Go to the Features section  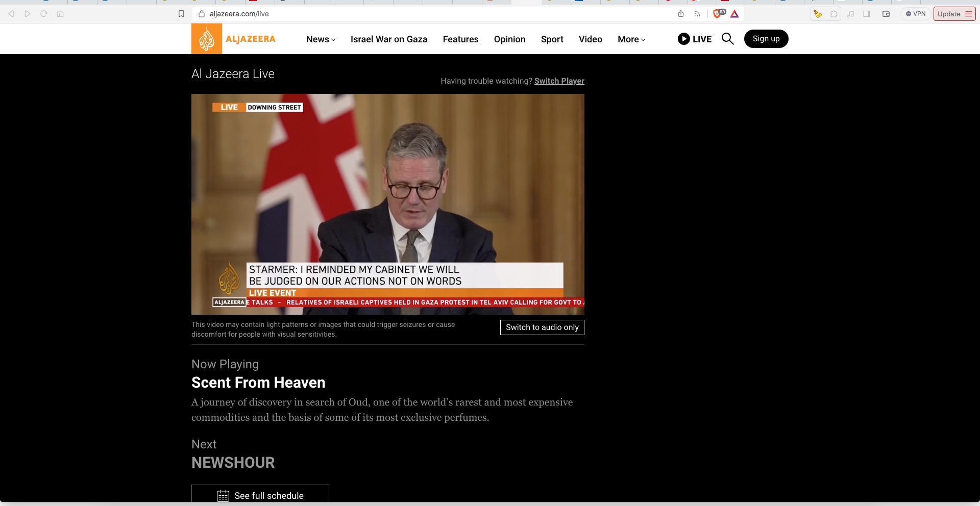(x=460, y=39)
